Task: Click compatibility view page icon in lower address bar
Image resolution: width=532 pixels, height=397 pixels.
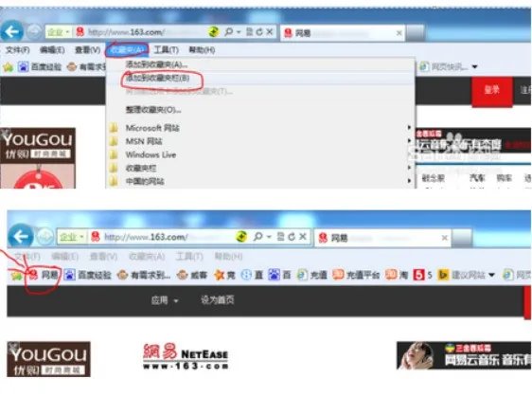Action: tap(280, 237)
